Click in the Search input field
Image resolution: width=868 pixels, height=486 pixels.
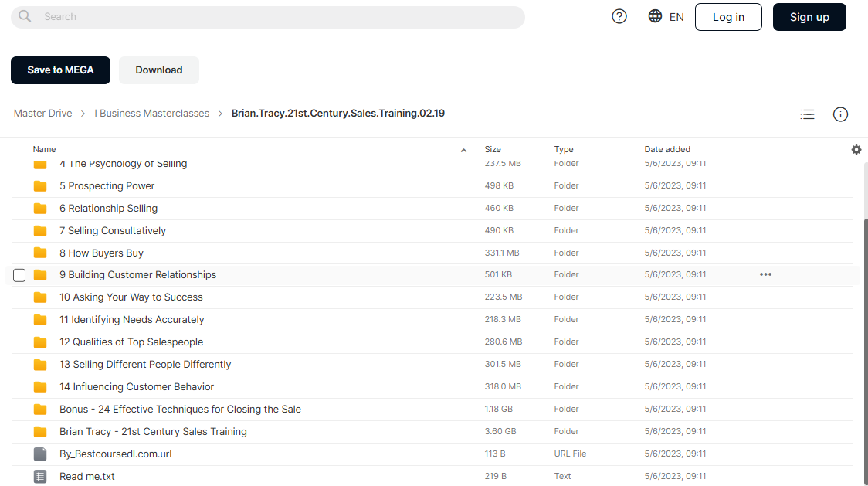click(x=268, y=17)
